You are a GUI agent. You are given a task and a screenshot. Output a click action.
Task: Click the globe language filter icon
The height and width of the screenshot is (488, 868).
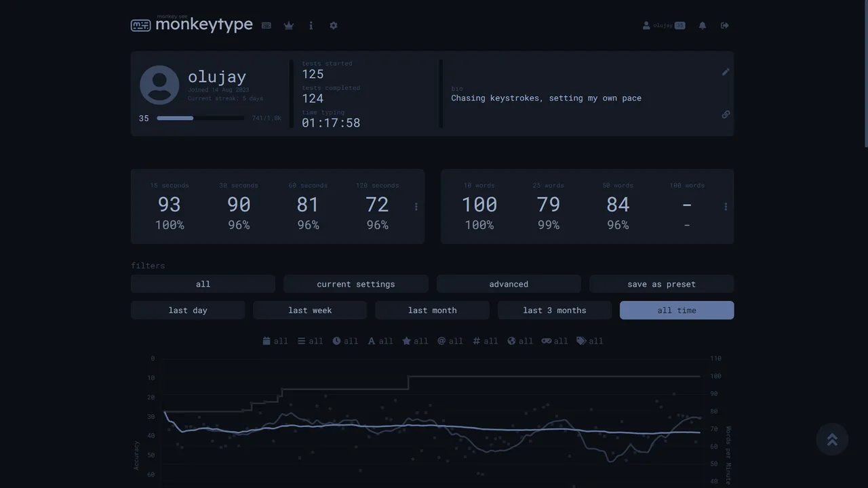coord(512,341)
